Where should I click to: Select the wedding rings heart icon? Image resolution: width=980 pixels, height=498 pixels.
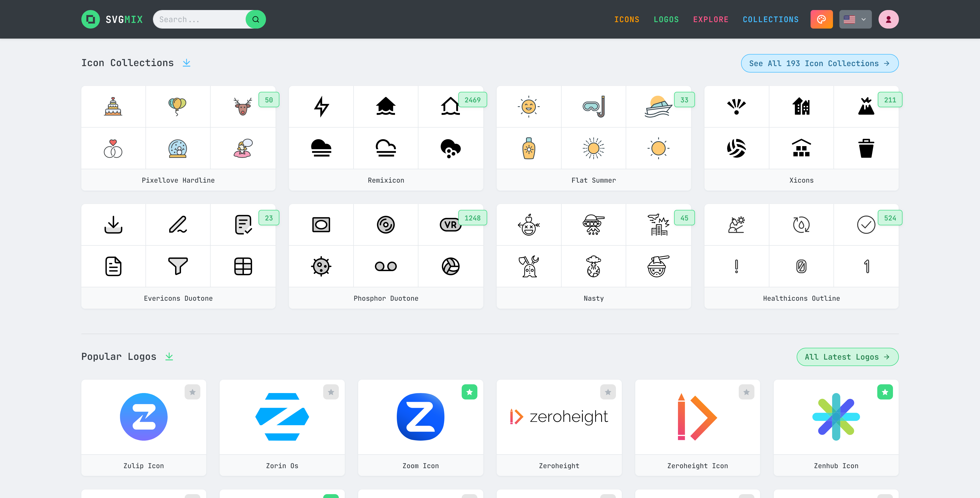(x=113, y=148)
